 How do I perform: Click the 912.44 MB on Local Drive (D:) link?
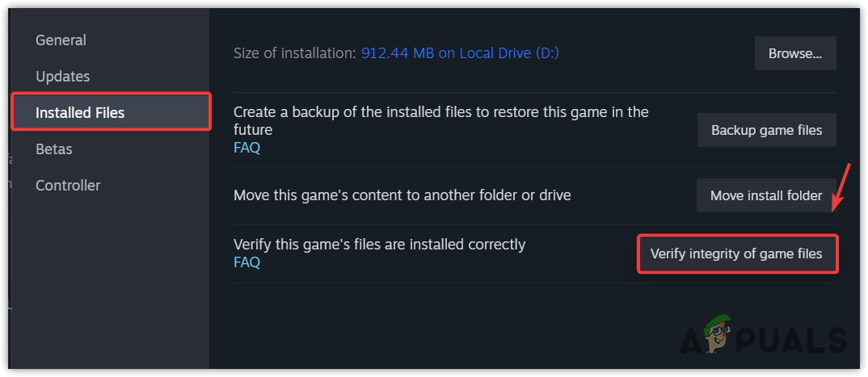460,53
